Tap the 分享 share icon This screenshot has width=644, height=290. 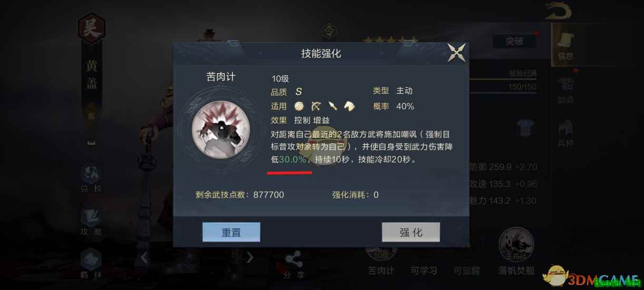tap(294, 265)
